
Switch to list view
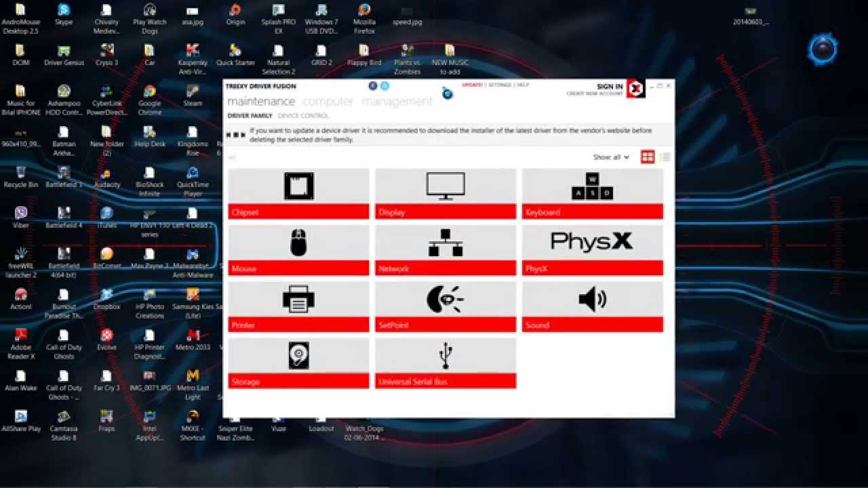tap(665, 157)
